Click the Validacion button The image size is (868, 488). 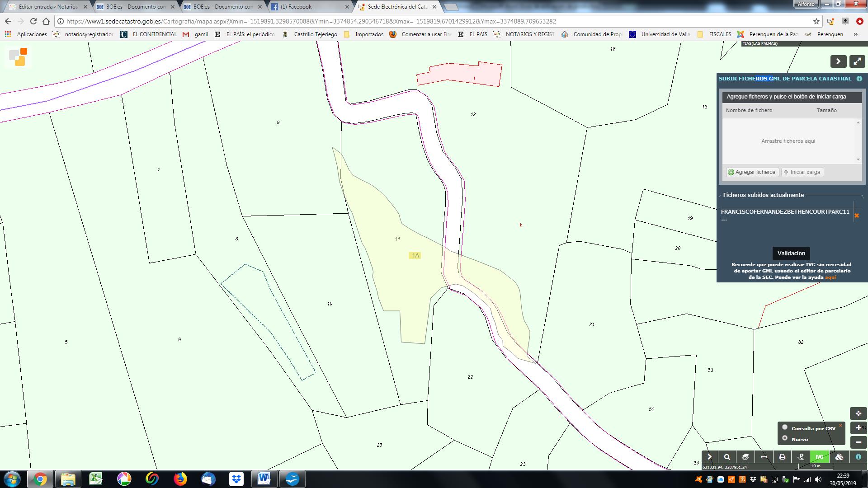click(x=791, y=253)
